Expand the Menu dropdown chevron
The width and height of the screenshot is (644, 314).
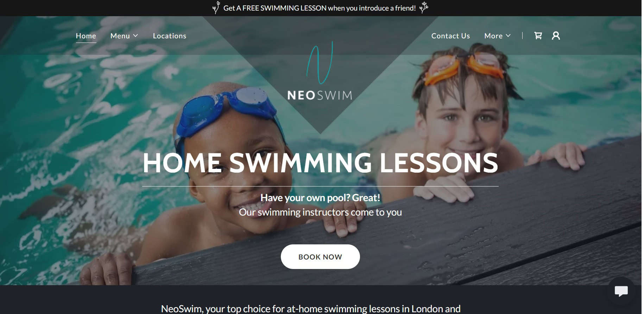pyautogui.click(x=135, y=36)
